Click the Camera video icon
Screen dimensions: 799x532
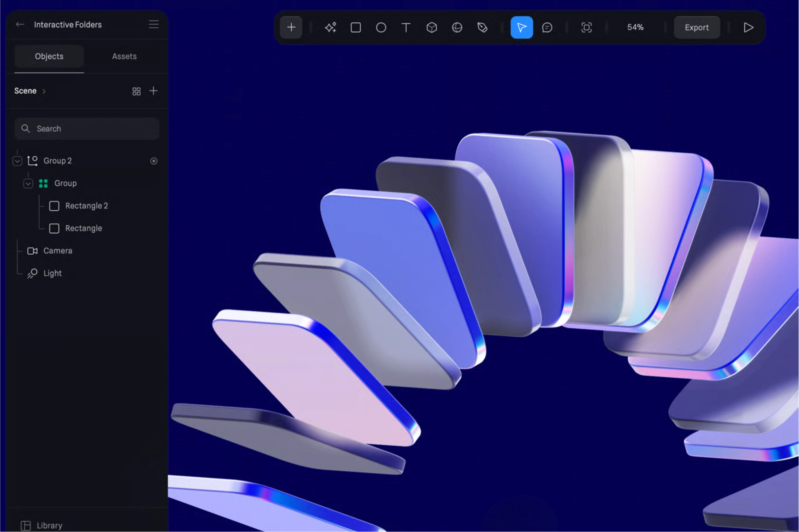tap(33, 251)
